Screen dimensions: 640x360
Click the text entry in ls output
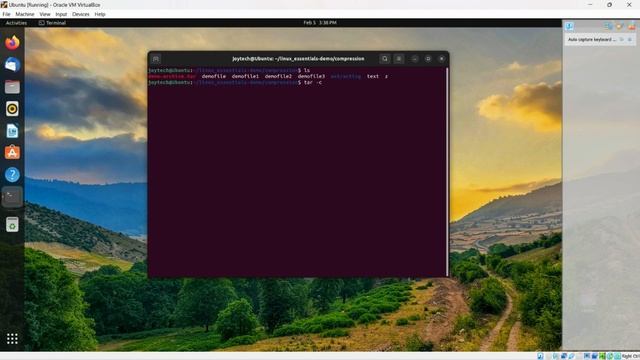[x=373, y=76]
